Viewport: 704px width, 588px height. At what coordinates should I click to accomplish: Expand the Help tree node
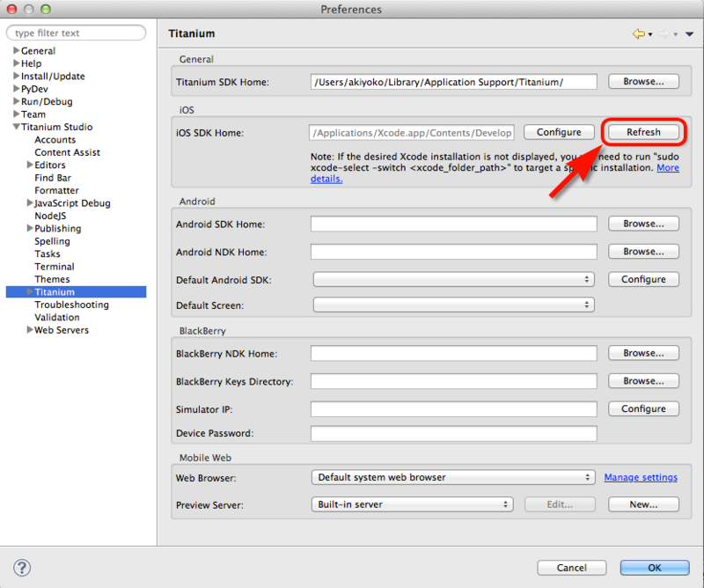point(16,62)
